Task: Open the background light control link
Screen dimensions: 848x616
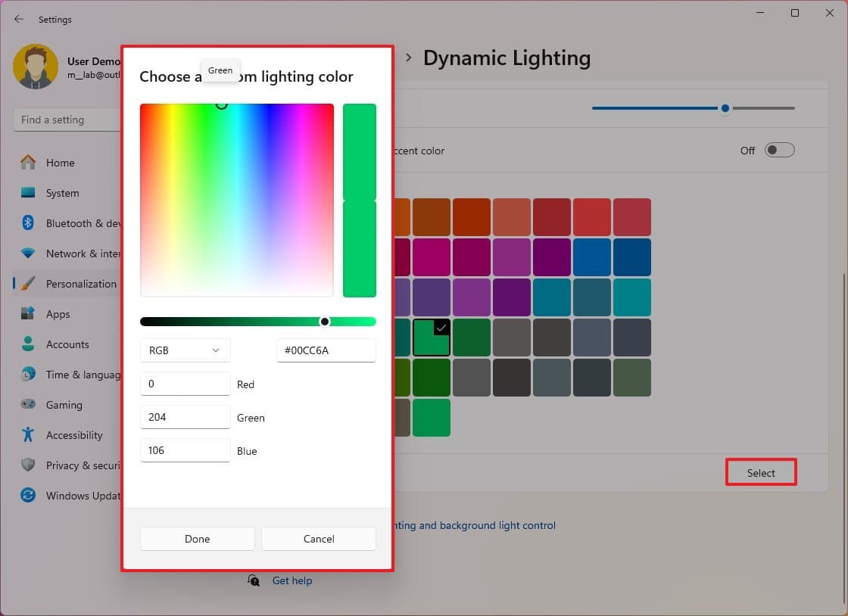Action: tap(473, 525)
